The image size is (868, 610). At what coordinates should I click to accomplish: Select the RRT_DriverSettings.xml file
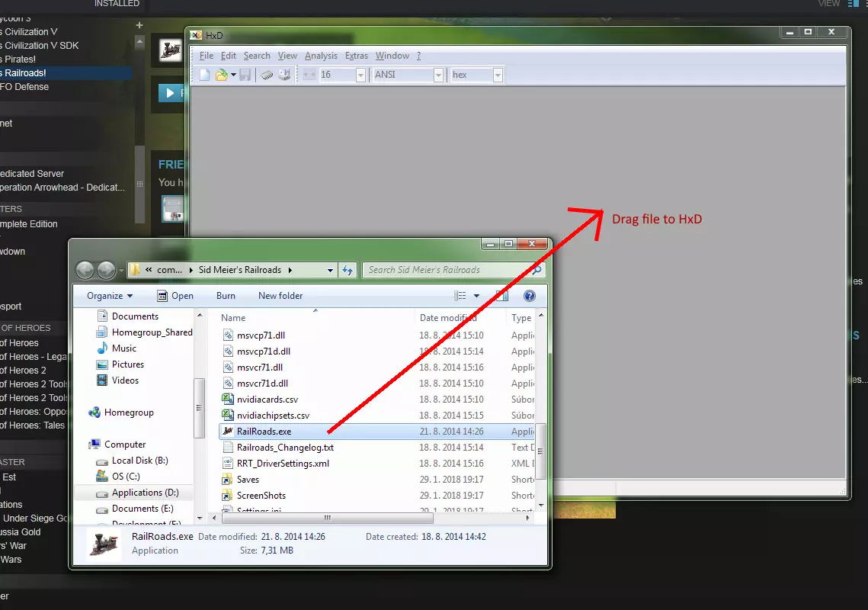pyautogui.click(x=283, y=464)
